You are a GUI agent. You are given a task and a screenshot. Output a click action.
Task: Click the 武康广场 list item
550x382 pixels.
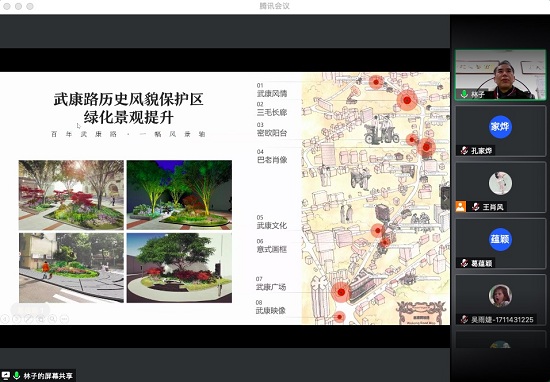(271, 287)
